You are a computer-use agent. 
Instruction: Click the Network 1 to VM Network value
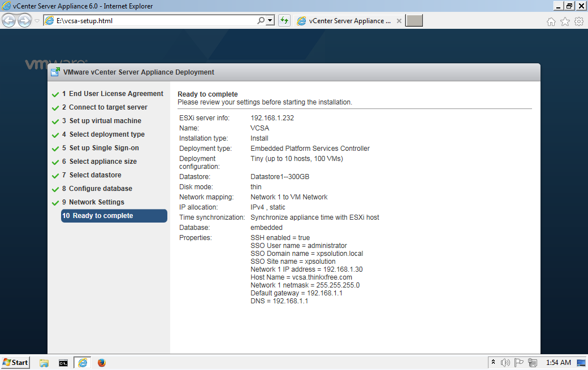(289, 197)
